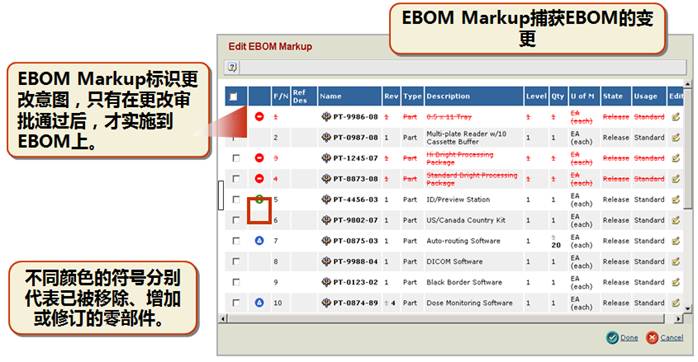Click the green added icon for PT-4456-03
Viewport: 698px width, 362px height.
click(259, 199)
